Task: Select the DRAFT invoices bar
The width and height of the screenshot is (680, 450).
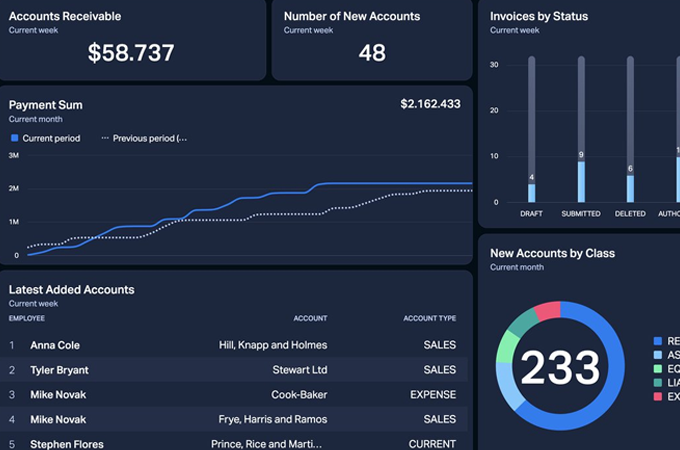Action: pyautogui.click(x=532, y=192)
